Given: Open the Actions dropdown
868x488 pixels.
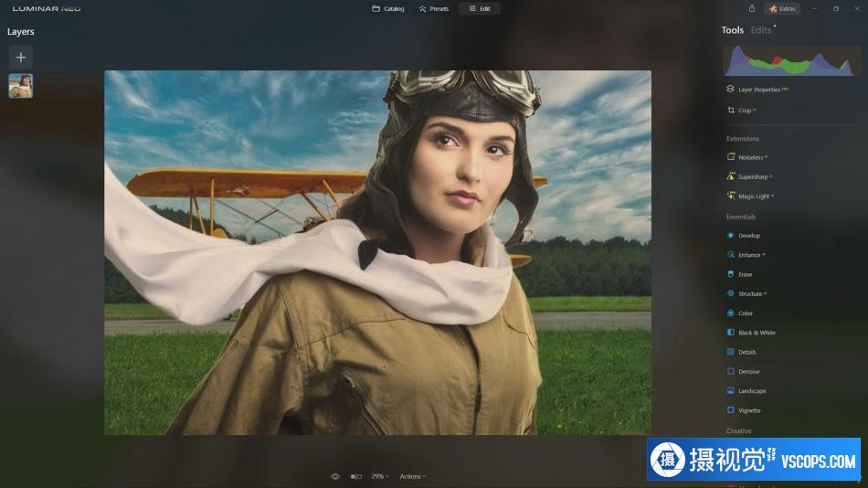Looking at the screenshot, I should 412,476.
